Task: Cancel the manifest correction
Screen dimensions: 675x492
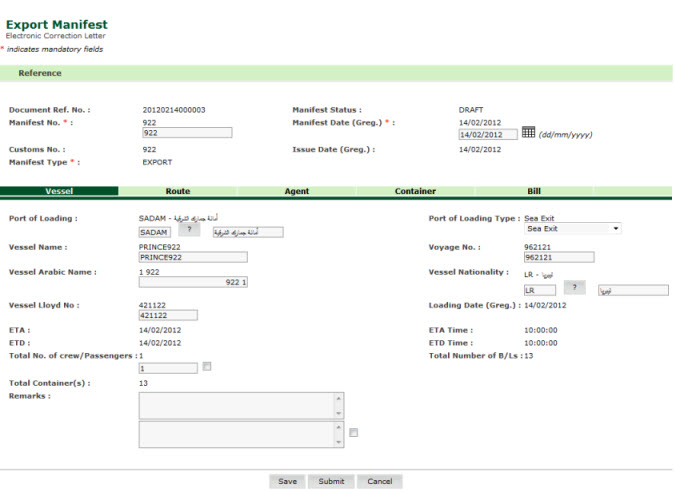Action: [x=379, y=481]
